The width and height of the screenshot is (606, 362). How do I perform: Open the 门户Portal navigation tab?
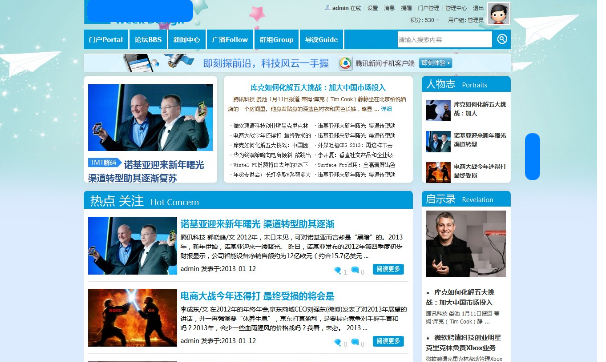point(106,39)
